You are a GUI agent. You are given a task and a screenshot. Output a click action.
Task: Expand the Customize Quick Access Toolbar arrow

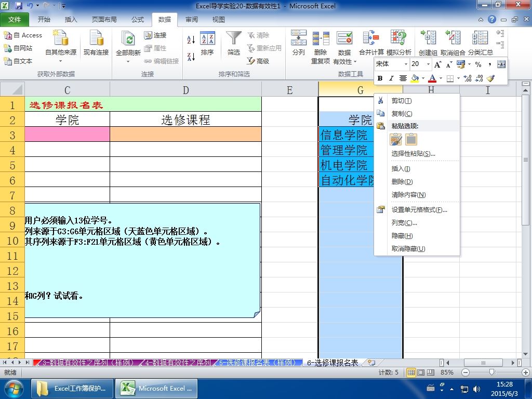coord(63,6)
